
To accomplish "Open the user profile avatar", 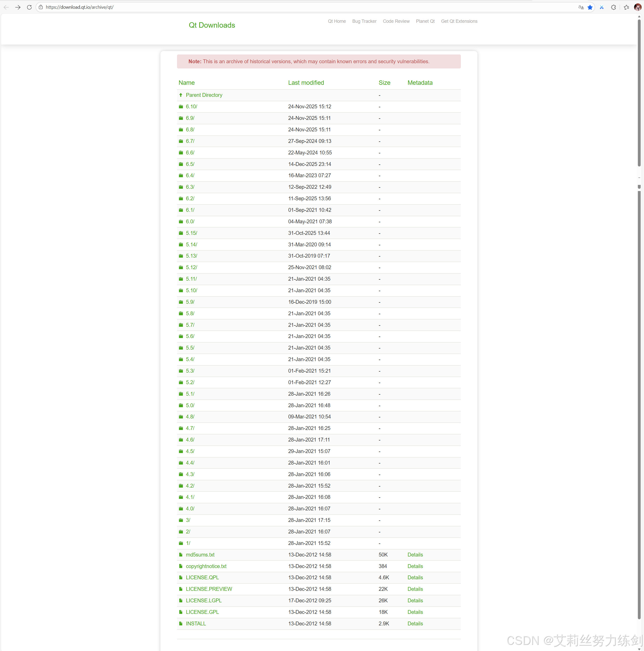I will pyautogui.click(x=637, y=7).
